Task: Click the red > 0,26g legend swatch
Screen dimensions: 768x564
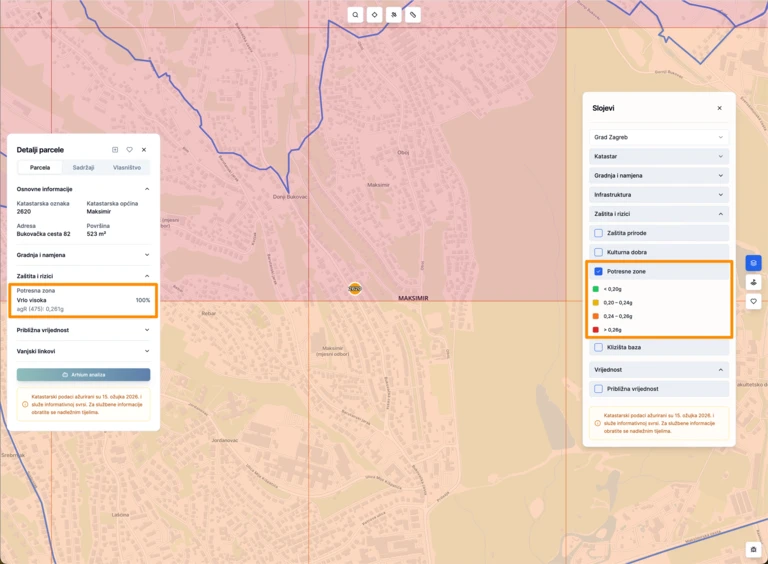Action: 597,329
